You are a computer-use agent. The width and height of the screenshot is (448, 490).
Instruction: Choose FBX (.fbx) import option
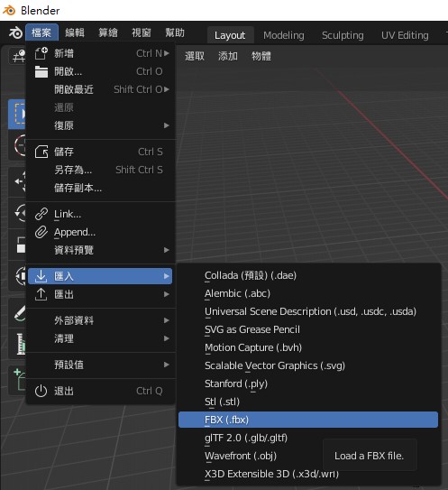(x=307, y=420)
